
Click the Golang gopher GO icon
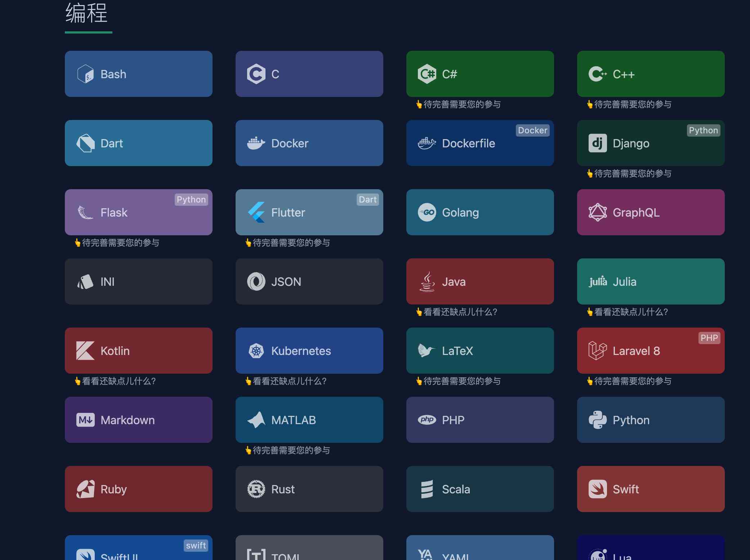click(x=427, y=213)
